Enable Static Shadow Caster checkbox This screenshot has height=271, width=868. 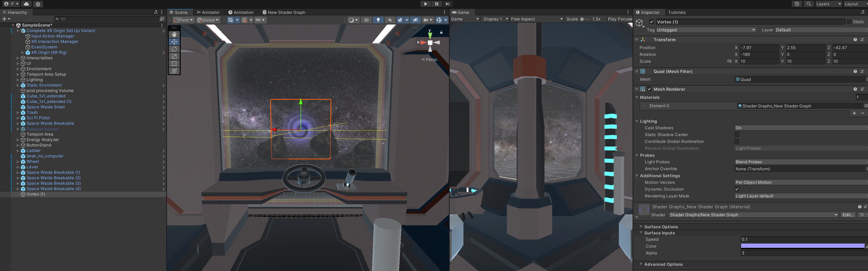click(x=737, y=135)
